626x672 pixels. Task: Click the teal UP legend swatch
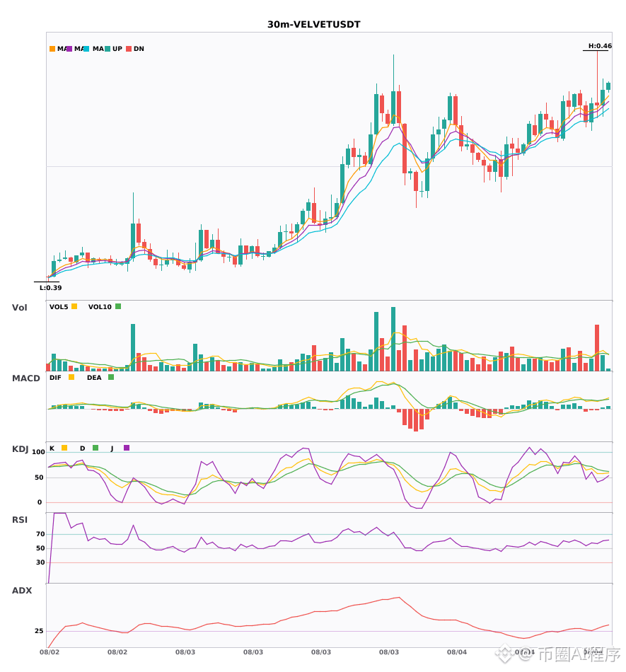click(108, 49)
